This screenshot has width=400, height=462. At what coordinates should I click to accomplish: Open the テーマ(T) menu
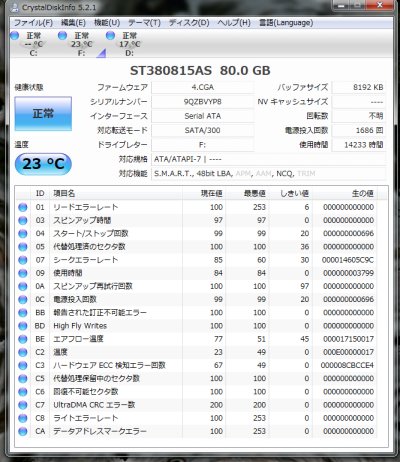click(144, 23)
